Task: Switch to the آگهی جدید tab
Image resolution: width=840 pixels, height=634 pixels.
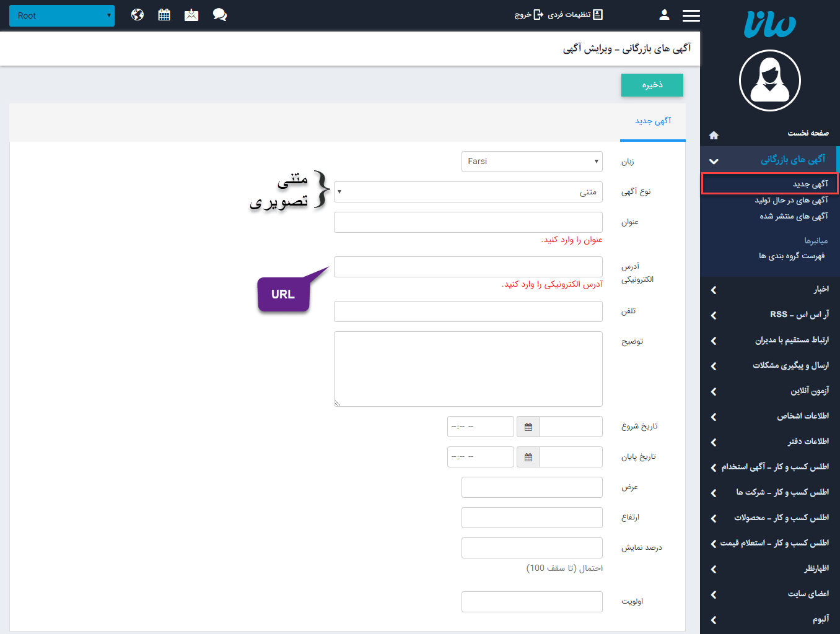Action: [652, 121]
